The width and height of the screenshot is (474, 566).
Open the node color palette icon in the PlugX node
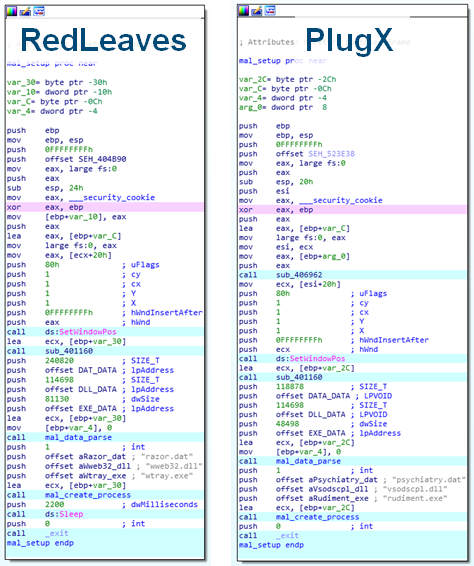tap(244, 11)
